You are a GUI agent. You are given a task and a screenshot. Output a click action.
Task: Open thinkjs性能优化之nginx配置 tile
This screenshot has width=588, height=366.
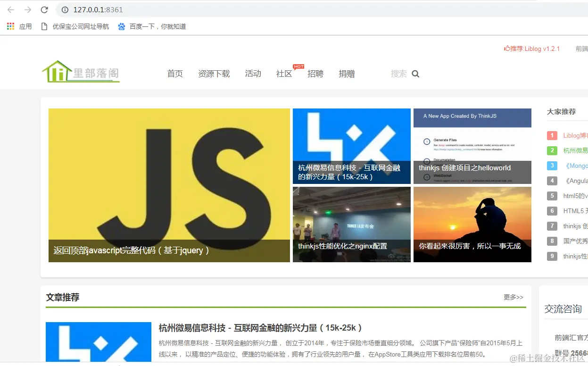pyautogui.click(x=352, y=225)
